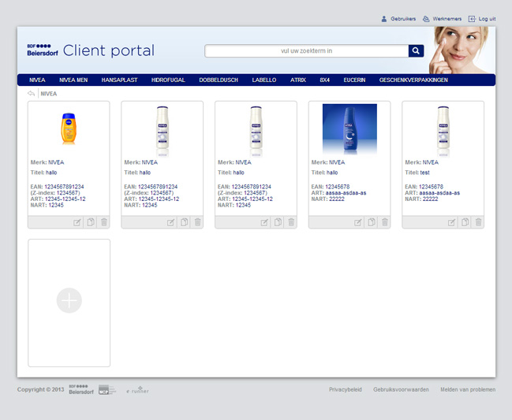Copy the blue bottle product card
Viewport: 512px width, 420px height.
372,222
